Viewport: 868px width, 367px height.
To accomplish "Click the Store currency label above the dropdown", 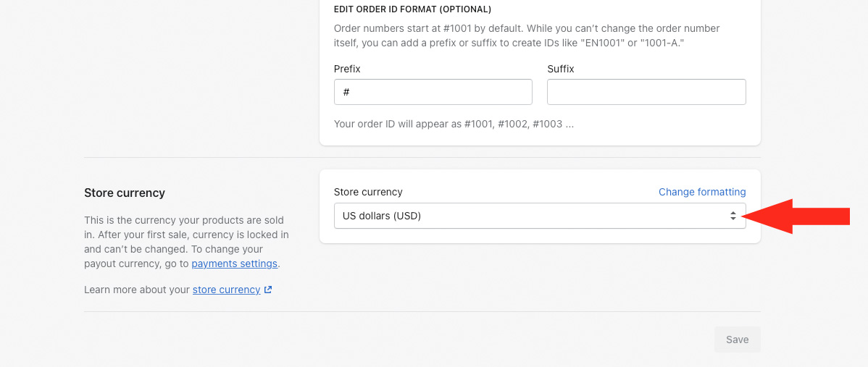I will pos(368,192).
